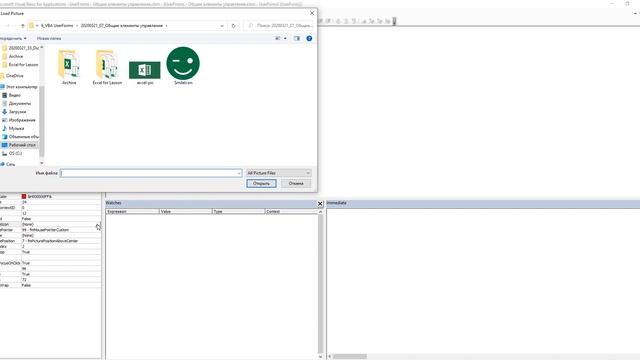Select the Excel for Lesson folder thumbnail

(107, 67)
